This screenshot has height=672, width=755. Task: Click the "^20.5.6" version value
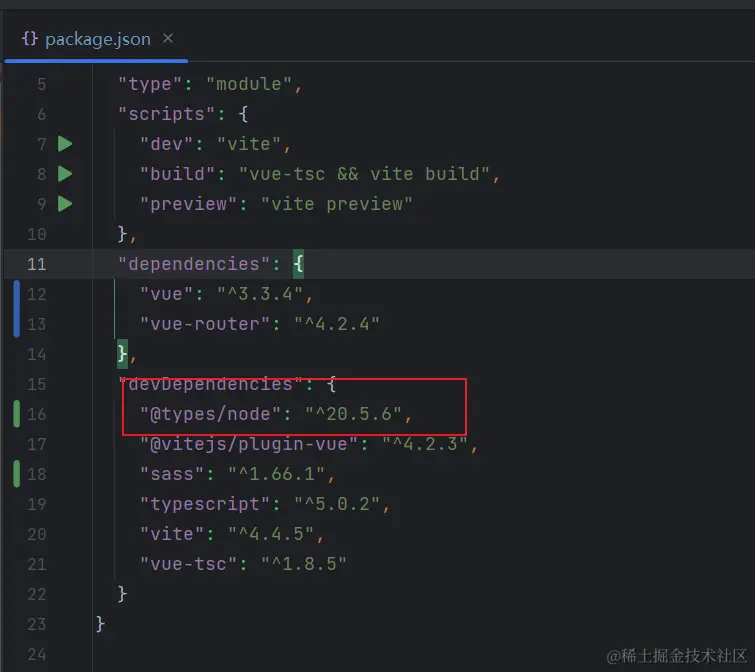353,414
